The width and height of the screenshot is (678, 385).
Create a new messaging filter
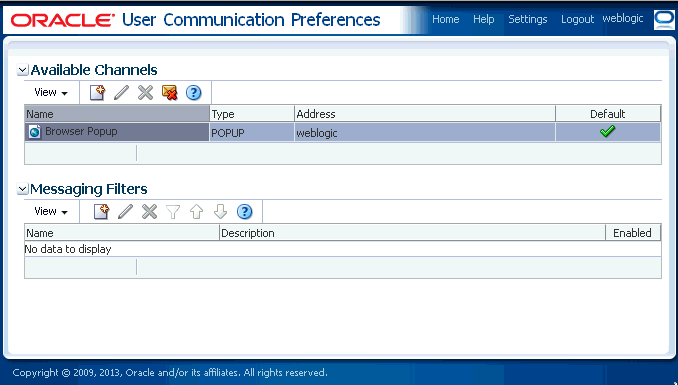click(x=101, y=212)
